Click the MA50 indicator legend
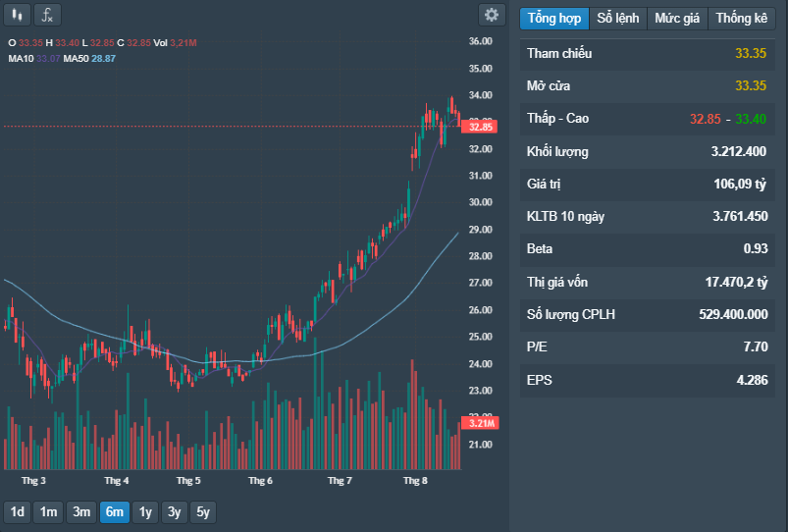 [89, 58]
